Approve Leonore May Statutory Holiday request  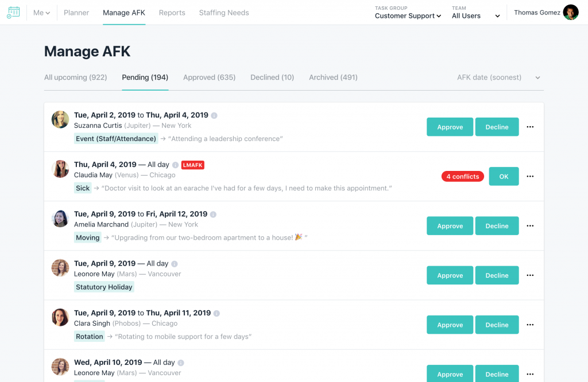pyautogui.click(x=450, y=275)
